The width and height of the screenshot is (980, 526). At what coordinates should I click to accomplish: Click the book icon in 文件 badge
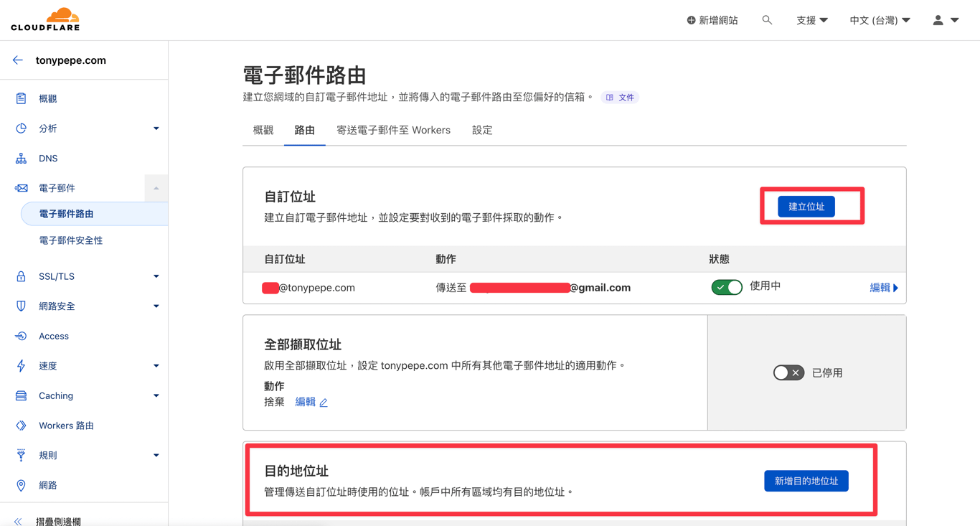610,98
